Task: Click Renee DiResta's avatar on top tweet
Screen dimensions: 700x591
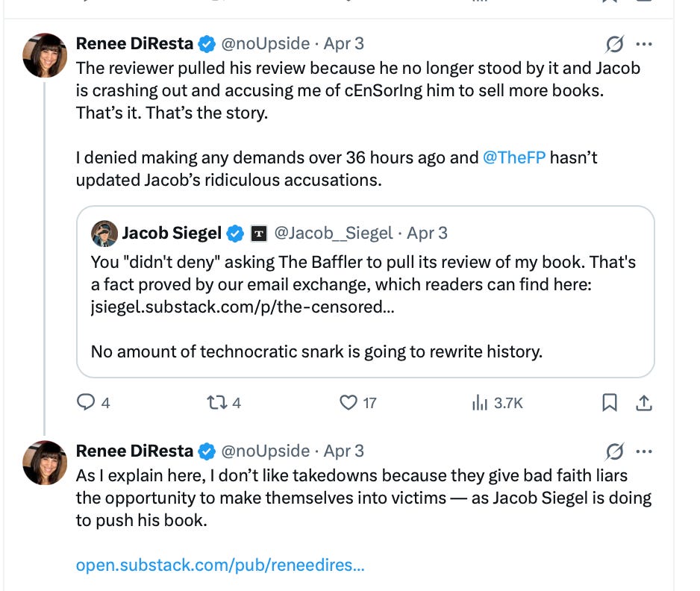Action: 45,55
